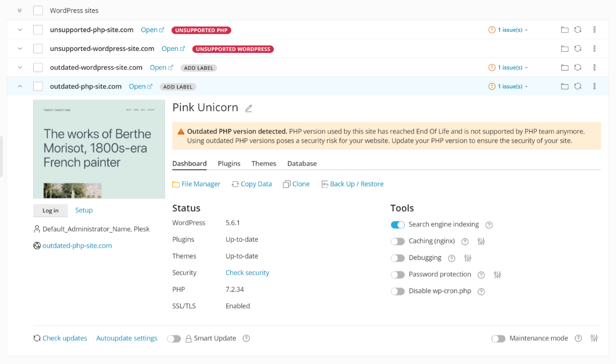Turn on Maintenance mode
616x364 pixels.
[499, 339]
